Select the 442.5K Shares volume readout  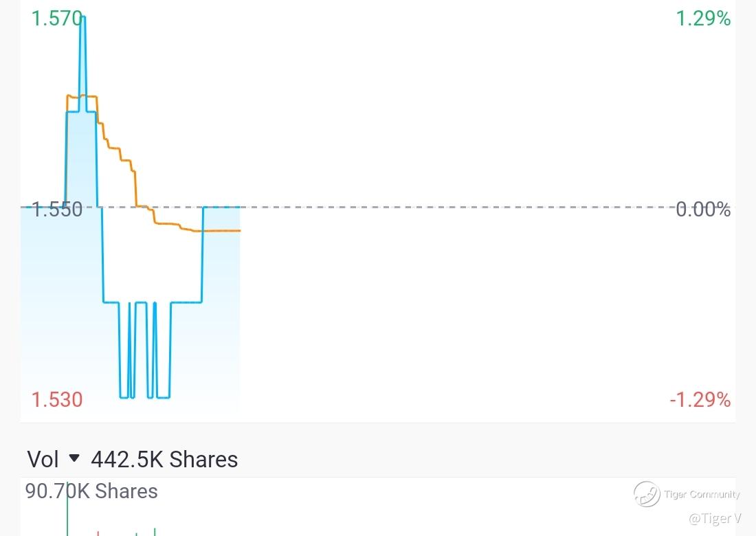click(x=164, y=459)
